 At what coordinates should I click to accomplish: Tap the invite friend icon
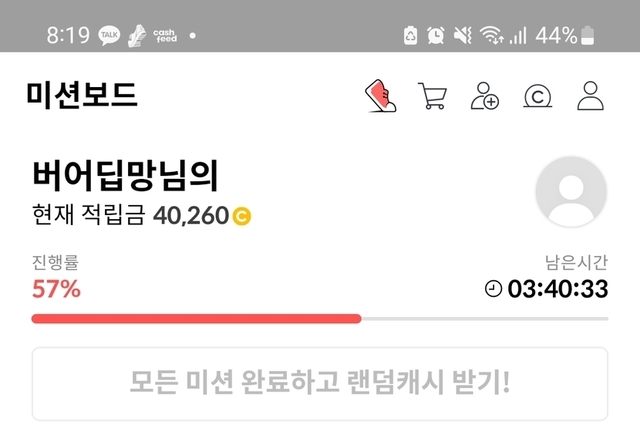(x=484, y=96)
